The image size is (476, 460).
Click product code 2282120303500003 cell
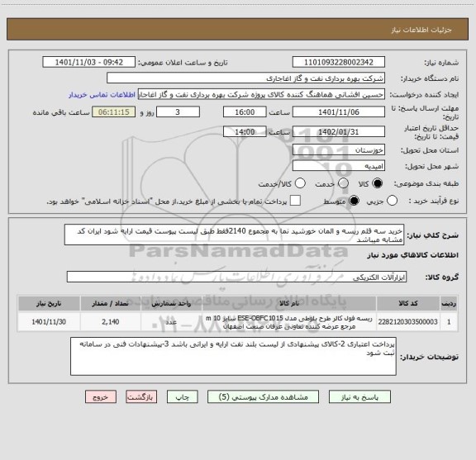408,322
